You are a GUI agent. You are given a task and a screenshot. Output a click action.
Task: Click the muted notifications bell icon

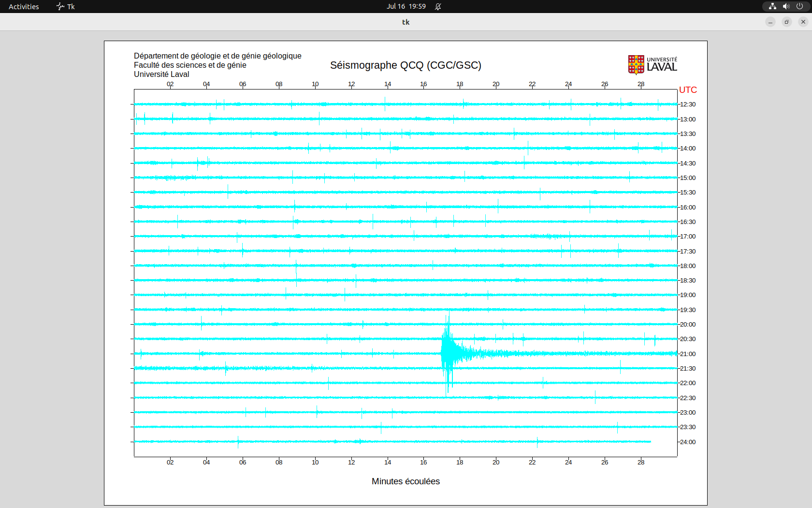(x=438, y=6)
